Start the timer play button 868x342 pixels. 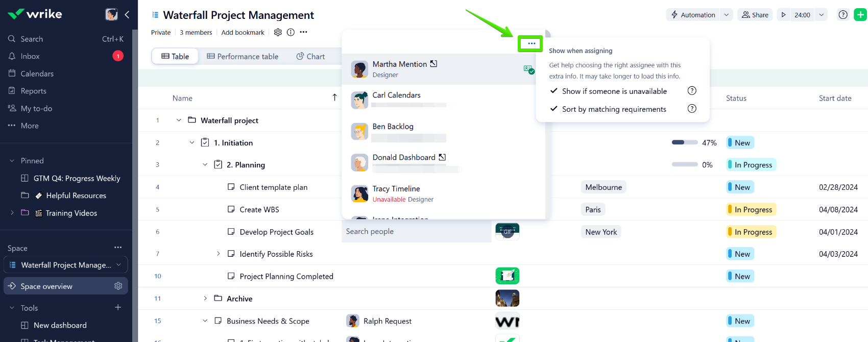pyautogui.click(x=784, y=15)
